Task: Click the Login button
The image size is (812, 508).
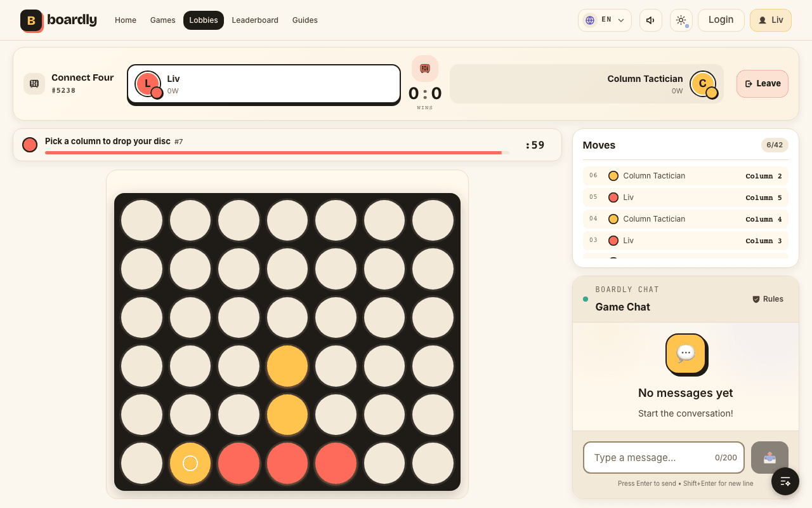Action: (x=721, y=20)
